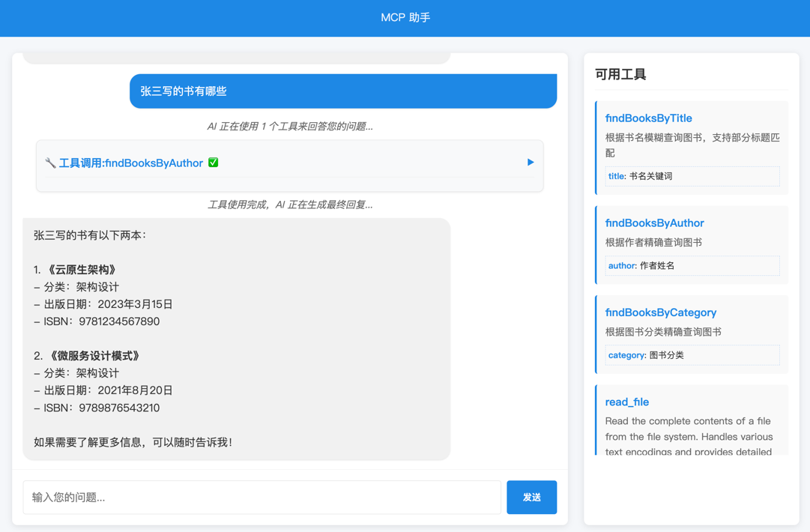The height and width of the screenshot is (532, 810).
Task: Click the 可用工具 panel heading
Action: click(620, 74)
